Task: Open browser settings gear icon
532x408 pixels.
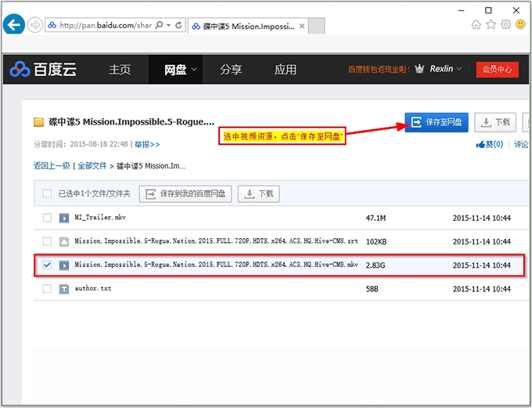Action: point(505,24)
